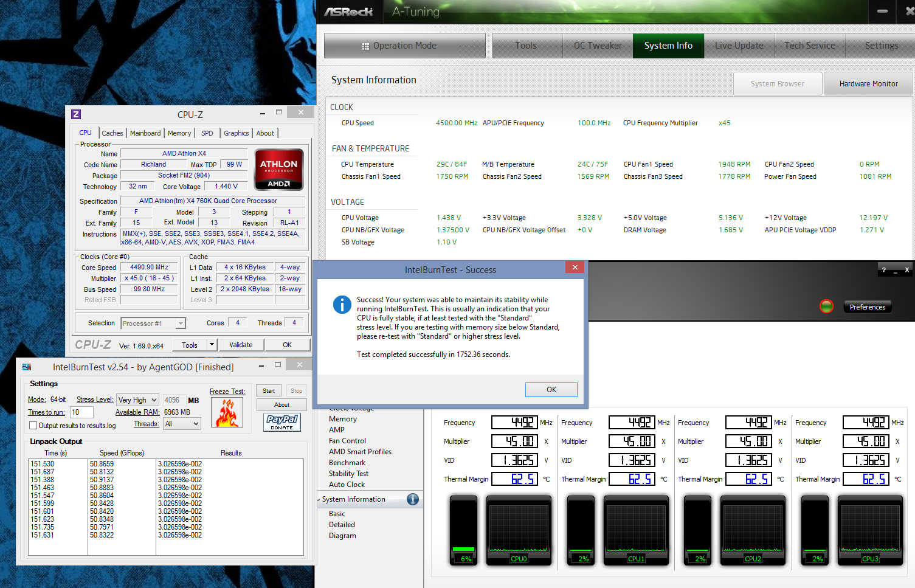Image resolution: width=915 pixels, height=588 pixels.
Task: Click the grid icon on Operation Mode tab
Action: pyautogui.click(x=365, y=46)
